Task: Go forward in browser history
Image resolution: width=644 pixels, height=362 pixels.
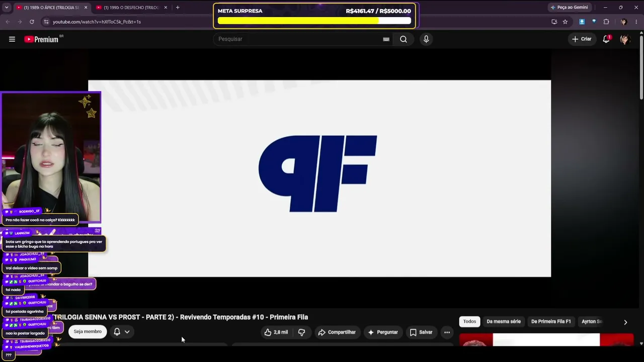Action: (x=20, y=22)
